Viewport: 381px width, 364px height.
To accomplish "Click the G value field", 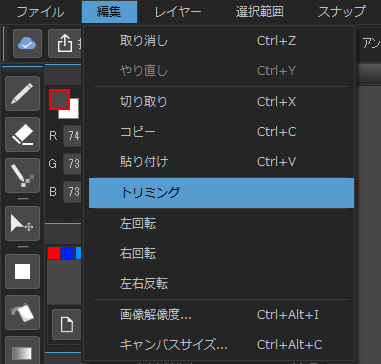I will (72, 164).
